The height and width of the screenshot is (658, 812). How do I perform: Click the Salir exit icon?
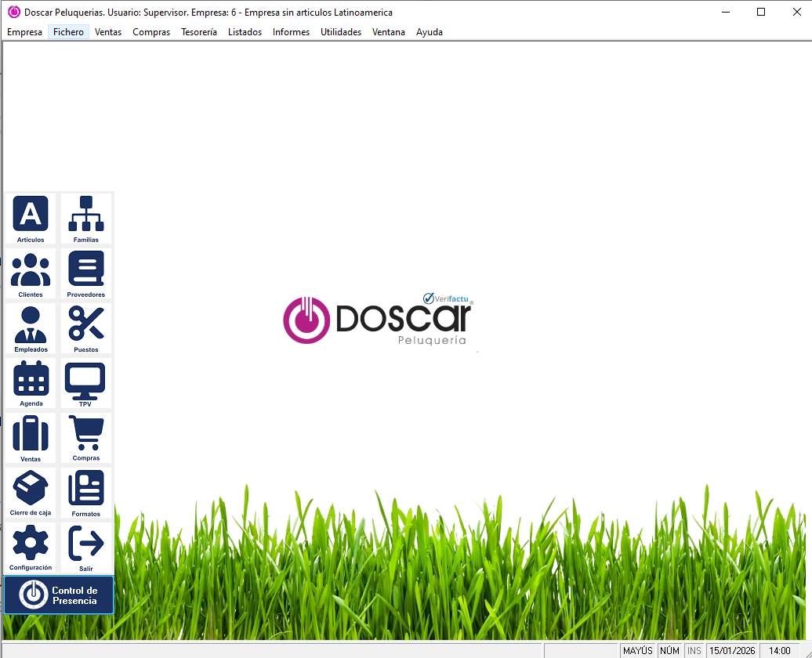coord(86,547)
